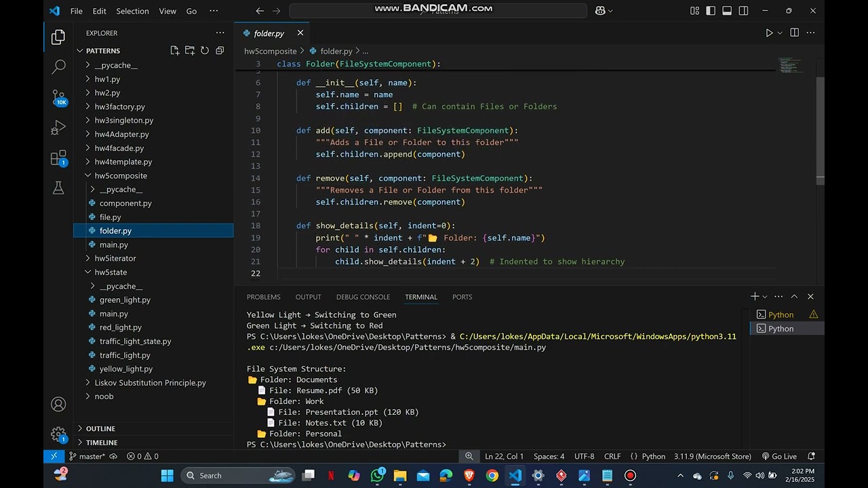Open the Run button dropdown arrow

point(780,33)
